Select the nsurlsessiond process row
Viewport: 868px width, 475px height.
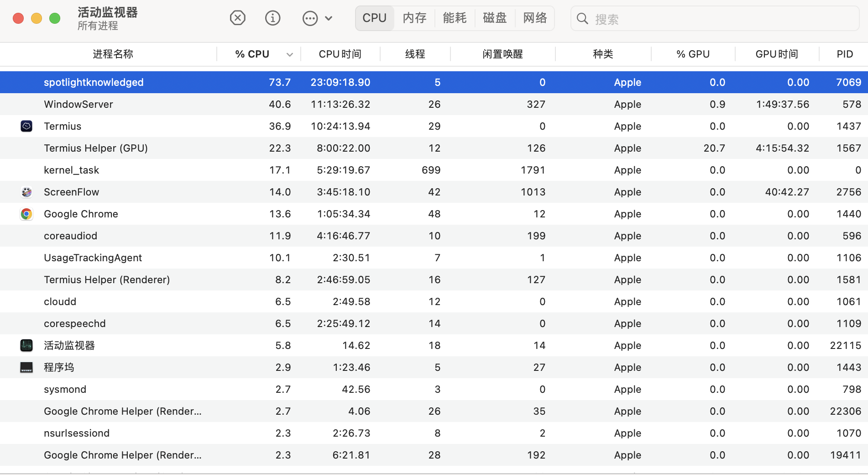434,433
